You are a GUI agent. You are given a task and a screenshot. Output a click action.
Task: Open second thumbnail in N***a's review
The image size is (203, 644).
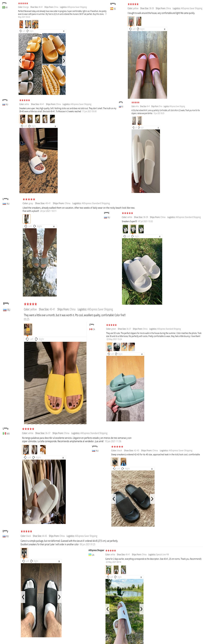point(139,21)
